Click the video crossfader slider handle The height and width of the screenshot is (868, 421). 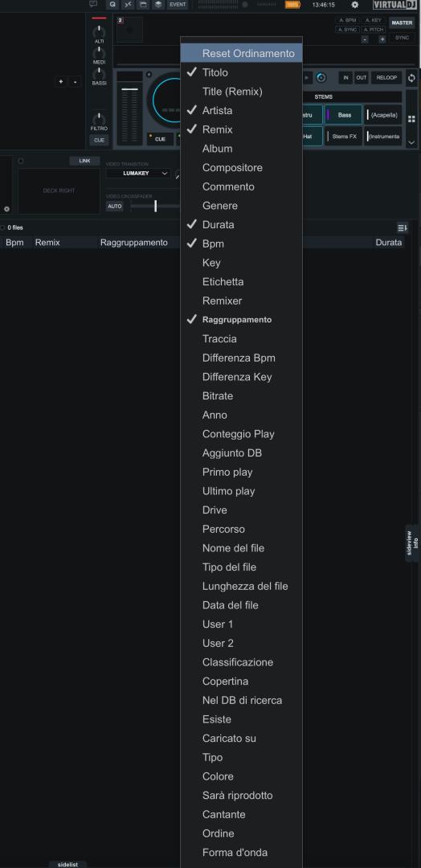pyautogui.click(x=155, y=206)
